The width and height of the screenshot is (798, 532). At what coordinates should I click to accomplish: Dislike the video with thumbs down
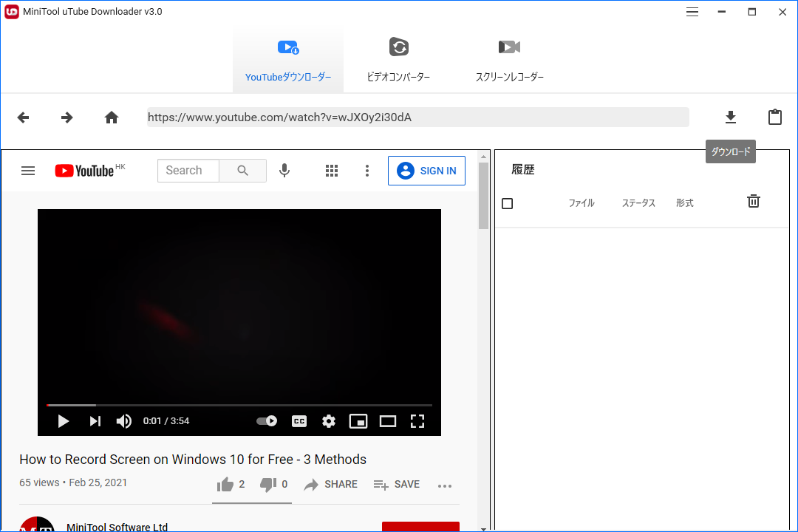coord(274,484)
